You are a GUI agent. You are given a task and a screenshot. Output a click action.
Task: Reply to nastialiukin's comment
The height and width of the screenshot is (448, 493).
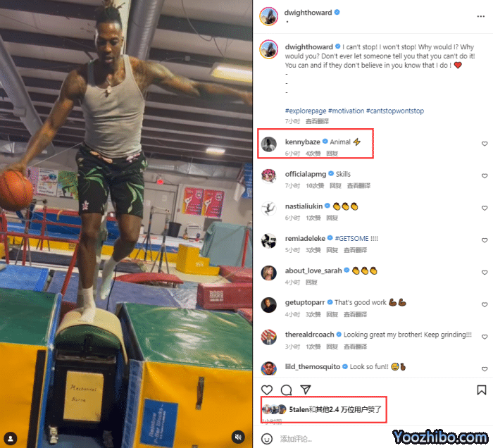coord(332,218)
